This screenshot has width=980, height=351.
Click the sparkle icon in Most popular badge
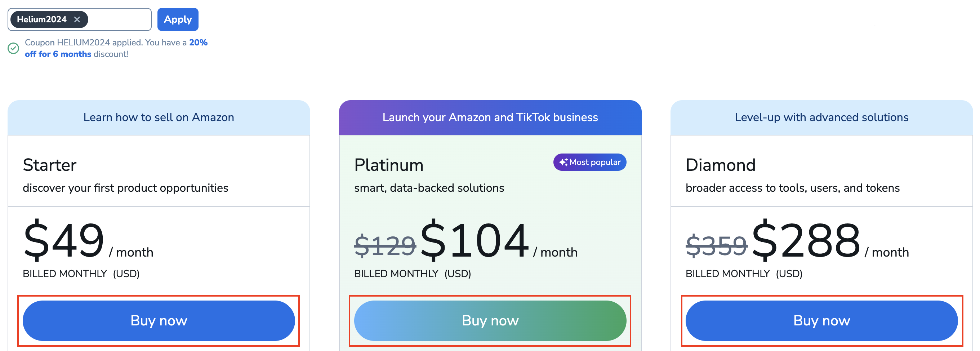(x=563, y=162)
